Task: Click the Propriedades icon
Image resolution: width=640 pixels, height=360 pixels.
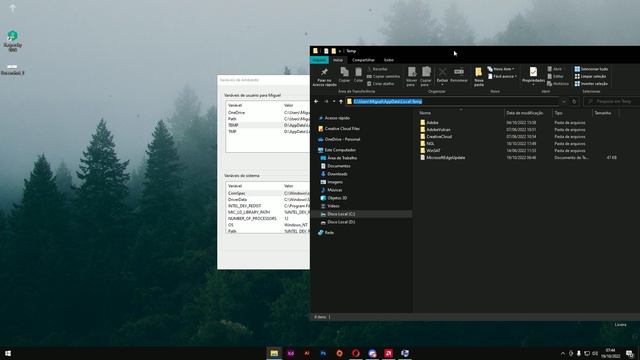Action: [x=533, y=72]
